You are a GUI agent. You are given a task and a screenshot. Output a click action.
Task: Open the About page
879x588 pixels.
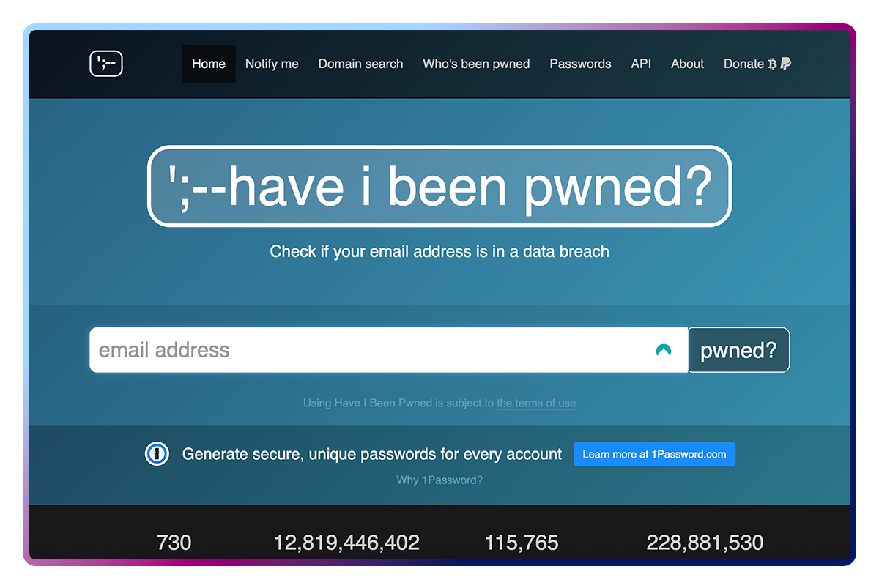pyautogui.click(x=687, y=64)
